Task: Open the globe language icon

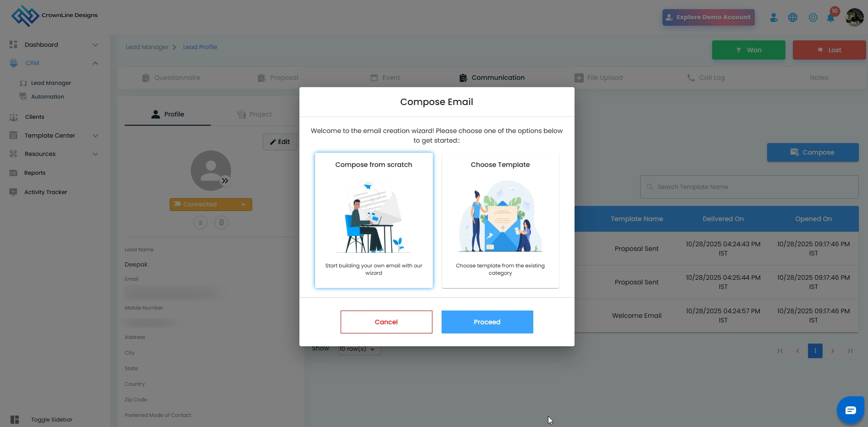Action: [793, 17]
